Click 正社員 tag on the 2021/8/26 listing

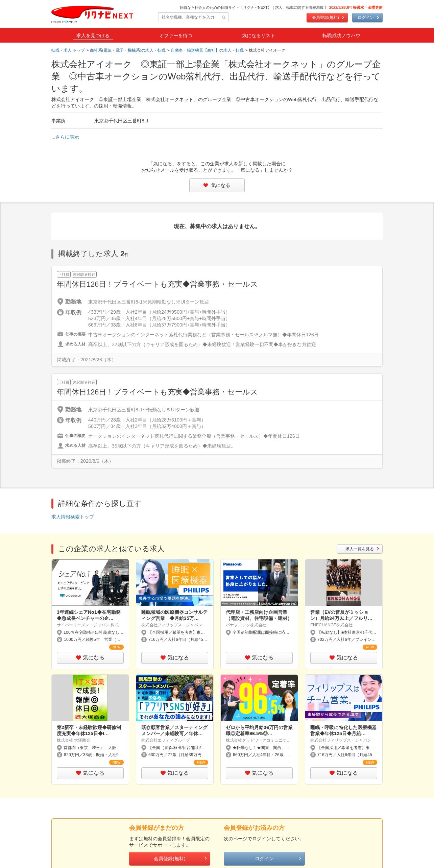pyautogui.click(x=64, y=274)
